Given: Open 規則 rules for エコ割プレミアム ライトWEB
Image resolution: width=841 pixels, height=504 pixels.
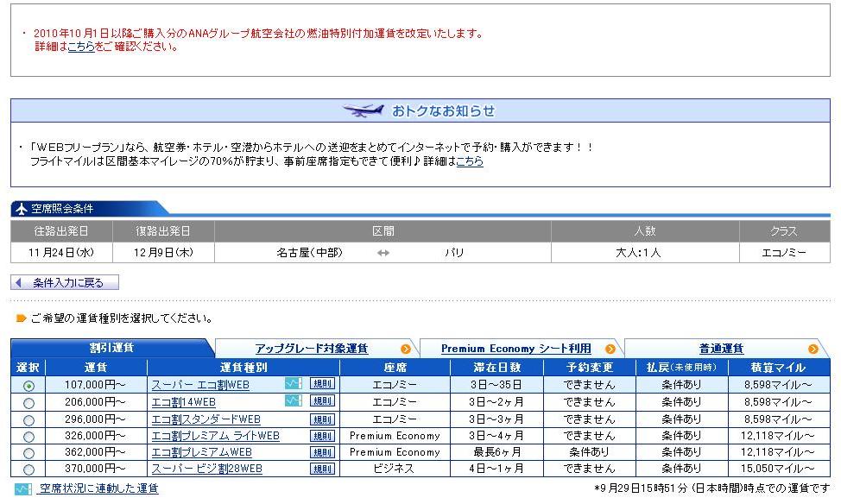Looking at the screenshot, I should pos(321,436).
